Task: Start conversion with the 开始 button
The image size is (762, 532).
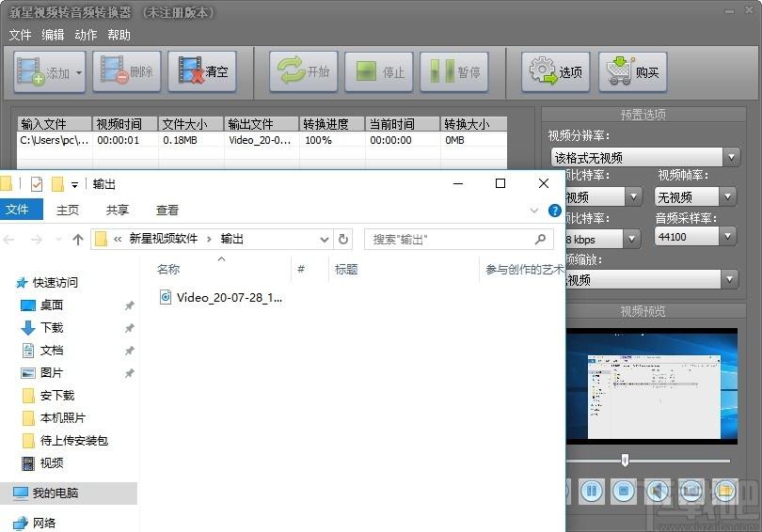Action: click(x=304, y=71)
